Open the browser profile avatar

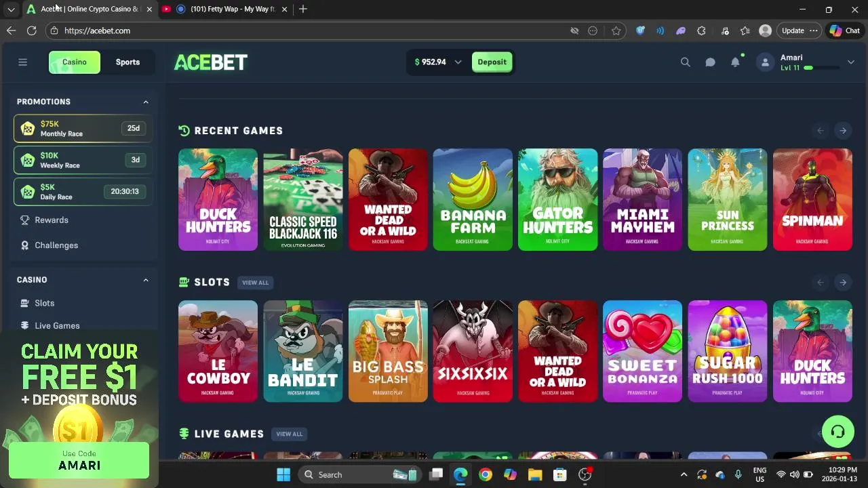pyautogui.click(x=765, y=30)
